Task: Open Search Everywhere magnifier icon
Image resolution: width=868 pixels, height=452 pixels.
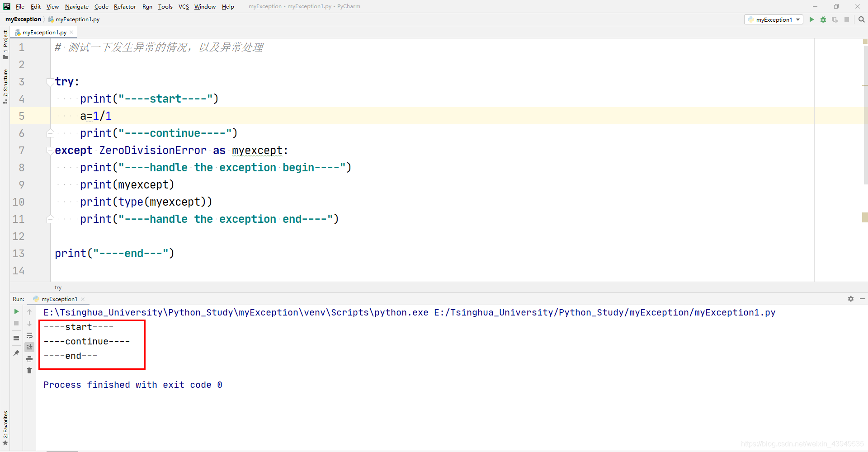Action: tap(862, 19)
